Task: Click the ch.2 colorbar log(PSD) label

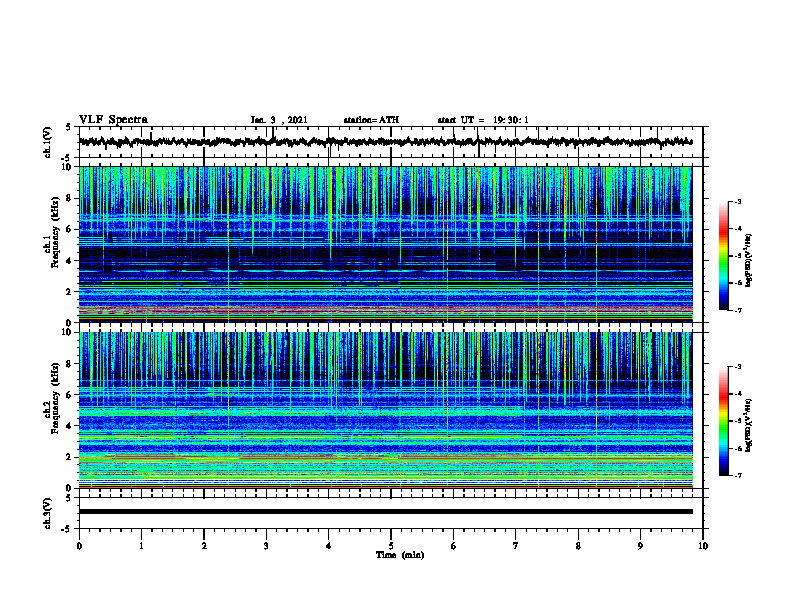Action: pos(749,426)
